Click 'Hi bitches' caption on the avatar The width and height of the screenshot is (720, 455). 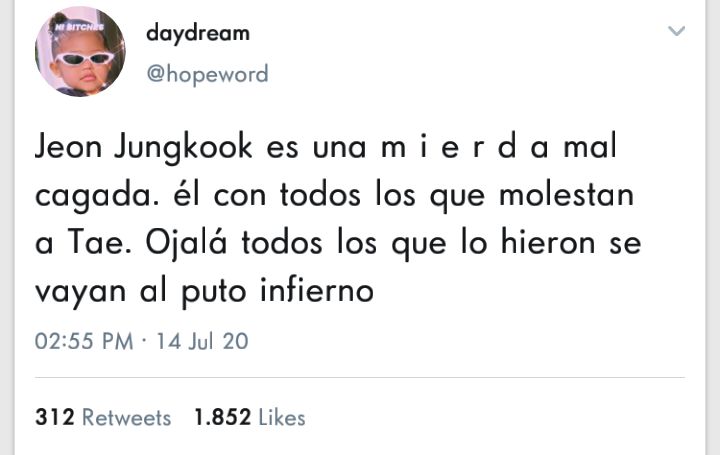coord(79,27)
